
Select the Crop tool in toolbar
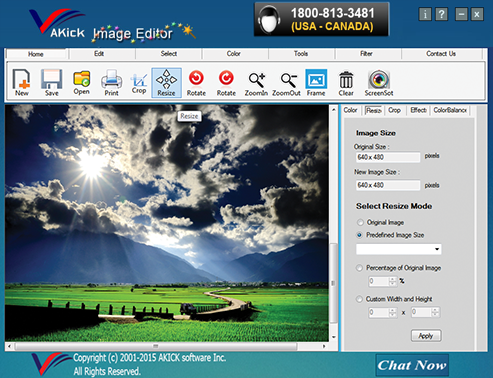click(x=139, y=83)
